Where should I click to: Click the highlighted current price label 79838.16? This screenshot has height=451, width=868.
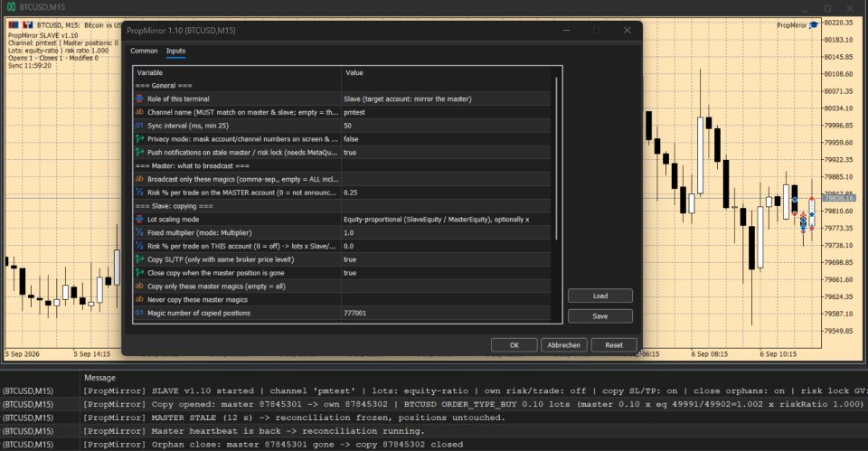839,198
